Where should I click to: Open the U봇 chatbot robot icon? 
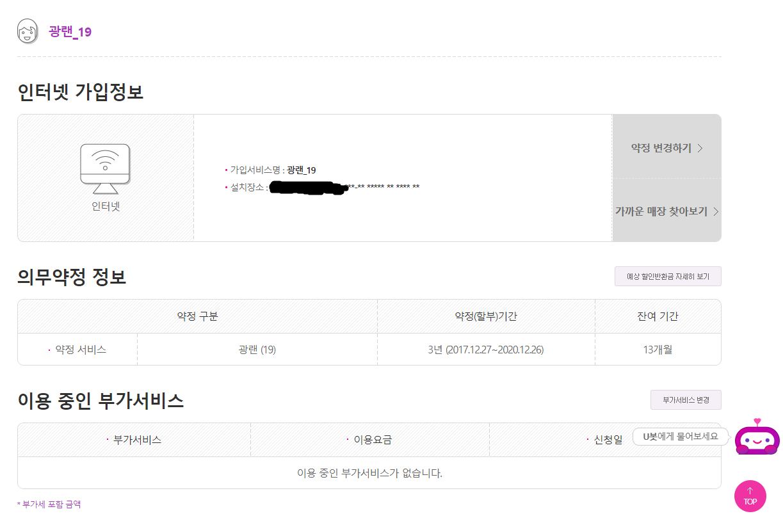tap(757, 439)
